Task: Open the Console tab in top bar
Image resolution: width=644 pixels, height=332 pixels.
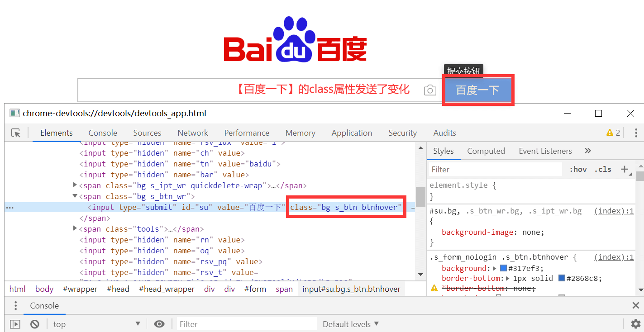Action: point(103,133)
